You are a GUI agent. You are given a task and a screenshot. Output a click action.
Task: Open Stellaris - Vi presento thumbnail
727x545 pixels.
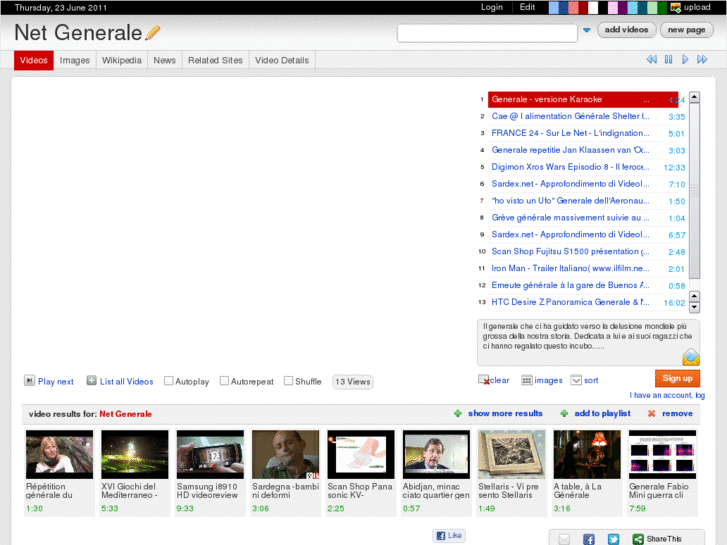pyautogui.click(x=511, y=455)
